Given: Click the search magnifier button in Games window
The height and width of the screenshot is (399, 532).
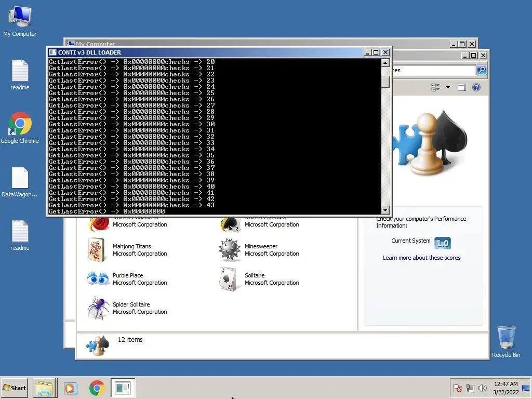Looking at the screenshot, I should coord(482,70).
